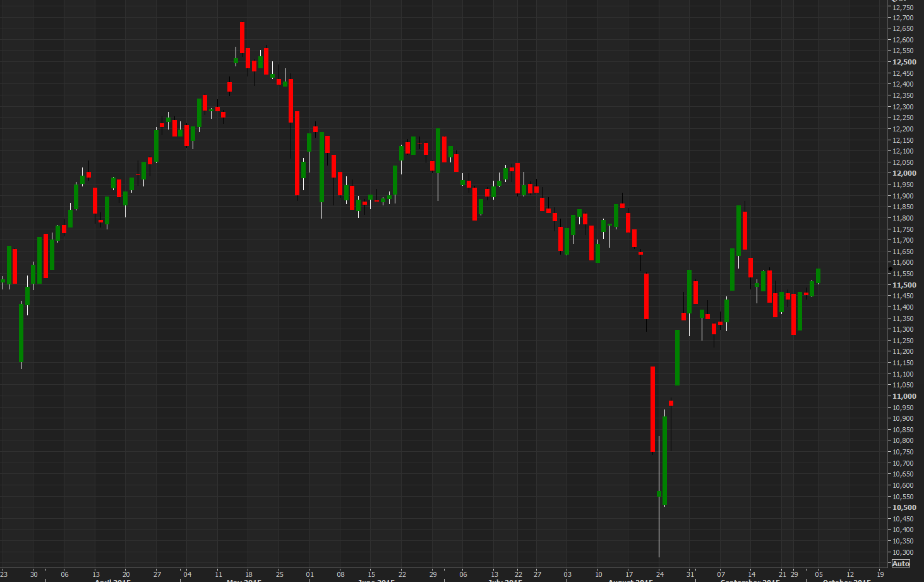The width and height of the screenshot is (924, 582).
Task: Click the bold 11,500 price label
Action: (x=904, y=285)
